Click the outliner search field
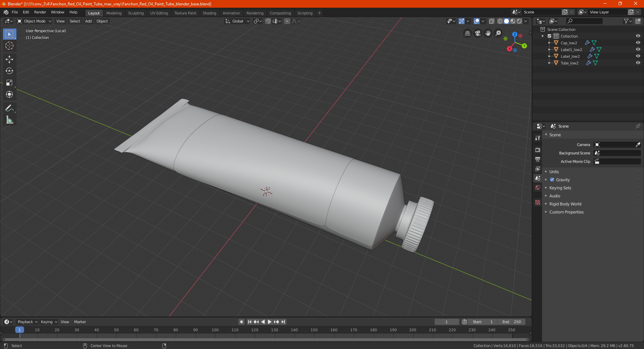The image size is (644, 349). 584,21
